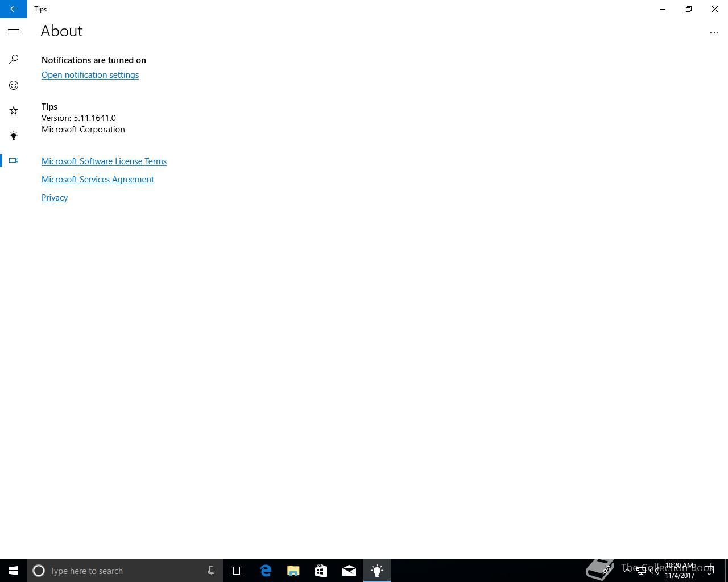Open the lightbulb tips sidebar section
This screenshot has height=582, width=728.
point(14,135)
